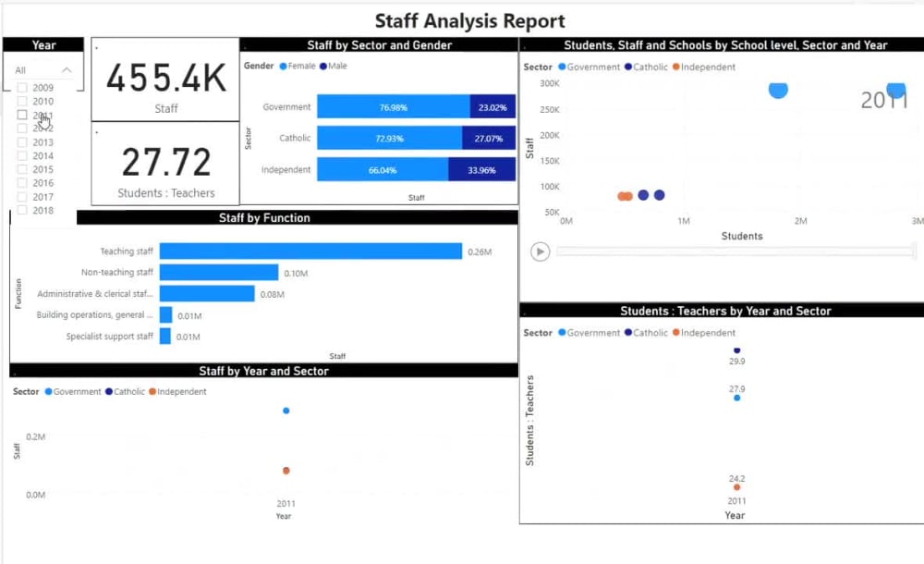Click the 455.4K Staff card

[164, 79]
